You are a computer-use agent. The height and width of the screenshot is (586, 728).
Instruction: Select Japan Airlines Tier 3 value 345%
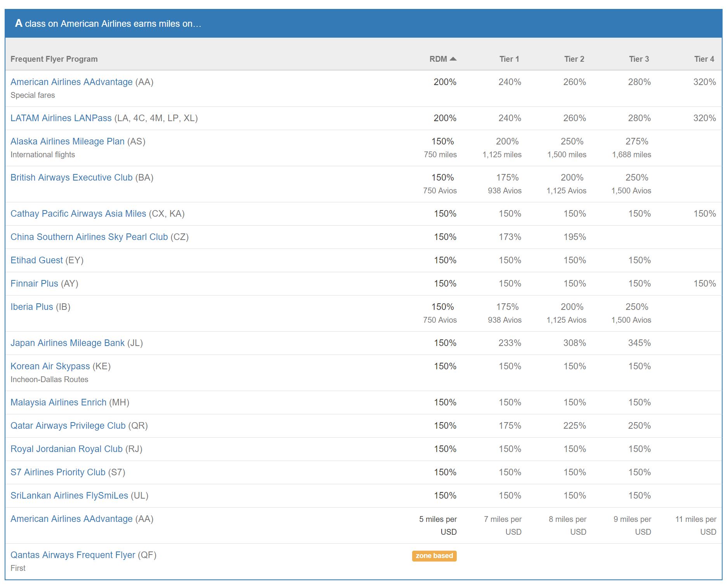pyautogui.click(x=640, y=343)
